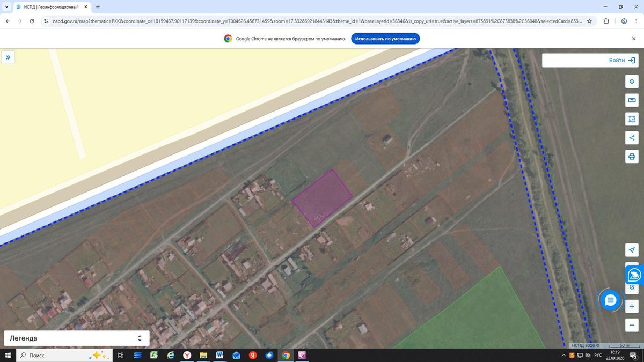
Task: Set Chrome as default browser
Action: point(385,39)
